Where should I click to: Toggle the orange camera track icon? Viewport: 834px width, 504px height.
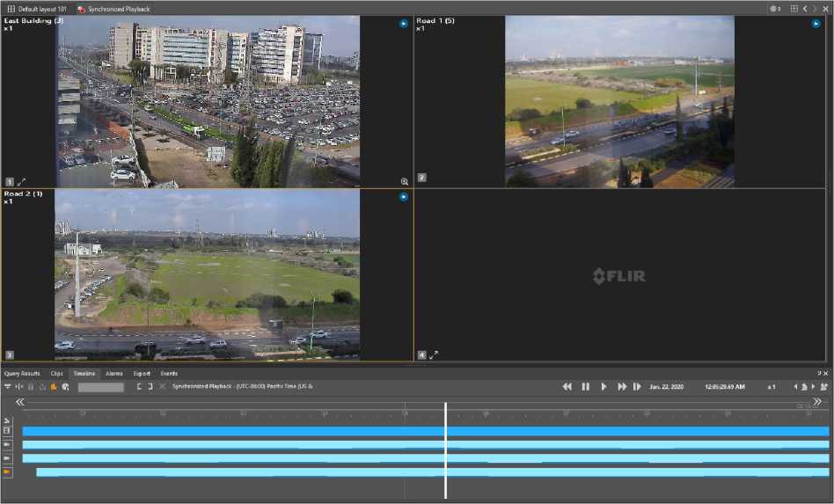click(x=7, y=472)
